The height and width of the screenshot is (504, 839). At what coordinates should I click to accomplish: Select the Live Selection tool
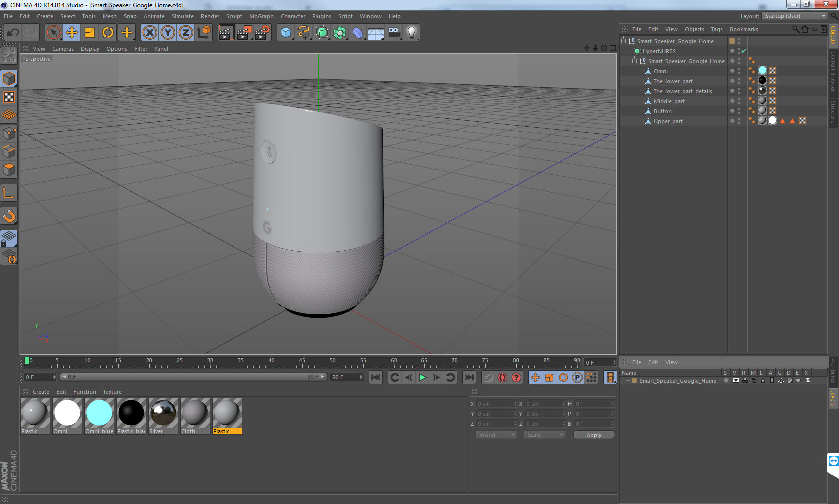54,33
